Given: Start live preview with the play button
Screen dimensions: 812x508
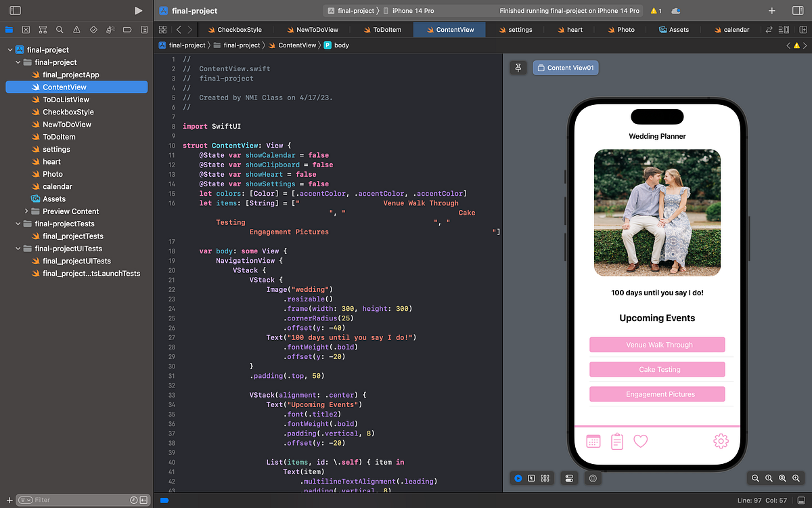Looking at the screenshot, I should click(x=518, y=478).
